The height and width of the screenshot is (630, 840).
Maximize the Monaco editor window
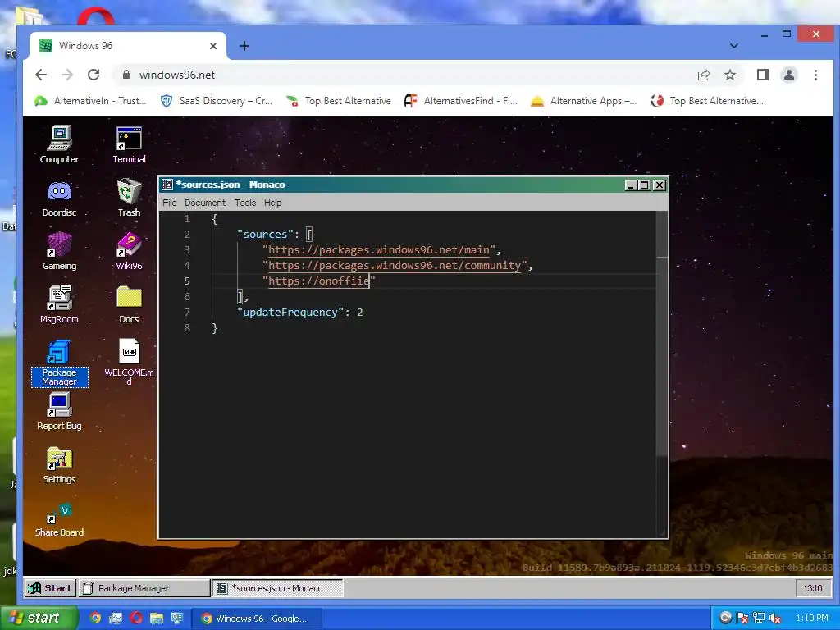click(645, 185)
